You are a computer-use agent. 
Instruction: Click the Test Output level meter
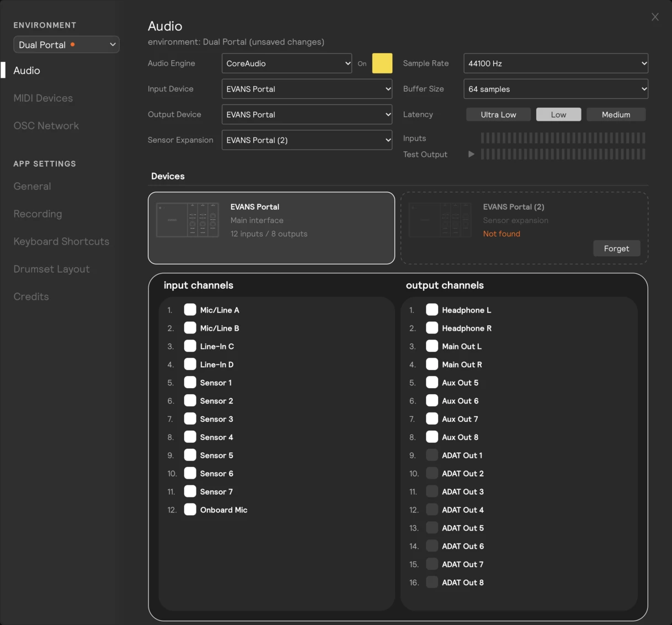(x=563, y=154)
